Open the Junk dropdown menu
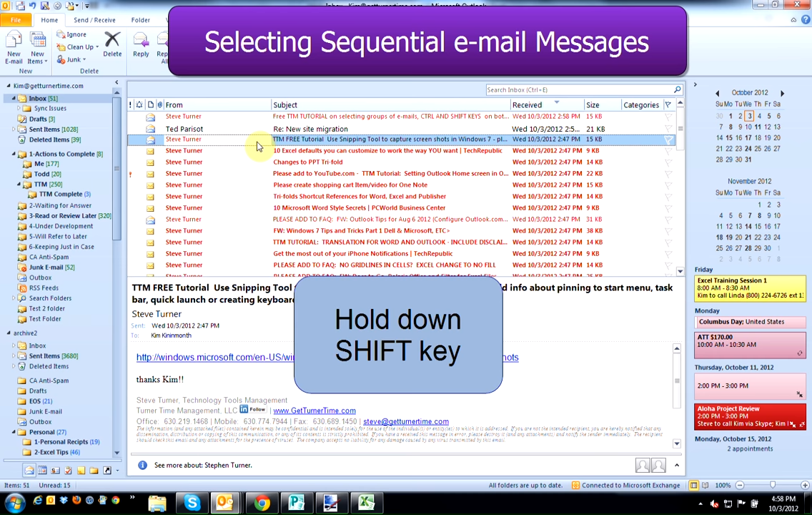 coord(71,59)
